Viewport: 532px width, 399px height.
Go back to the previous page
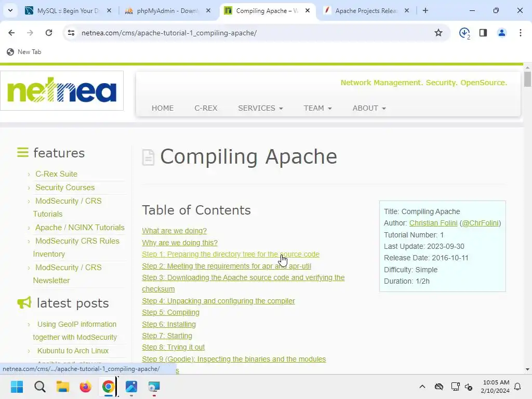[11, 33]
